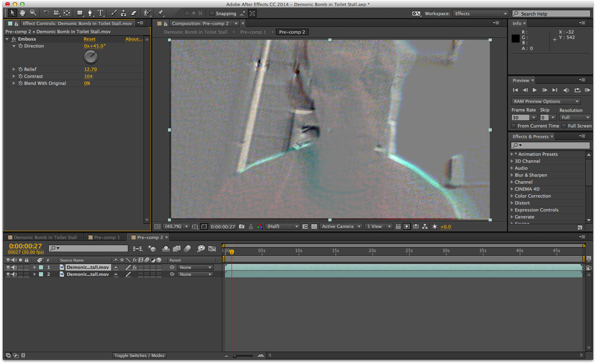596x364 pixels.
Task: Click the Draft 3D icon in timeline
Action: (152, 248)
